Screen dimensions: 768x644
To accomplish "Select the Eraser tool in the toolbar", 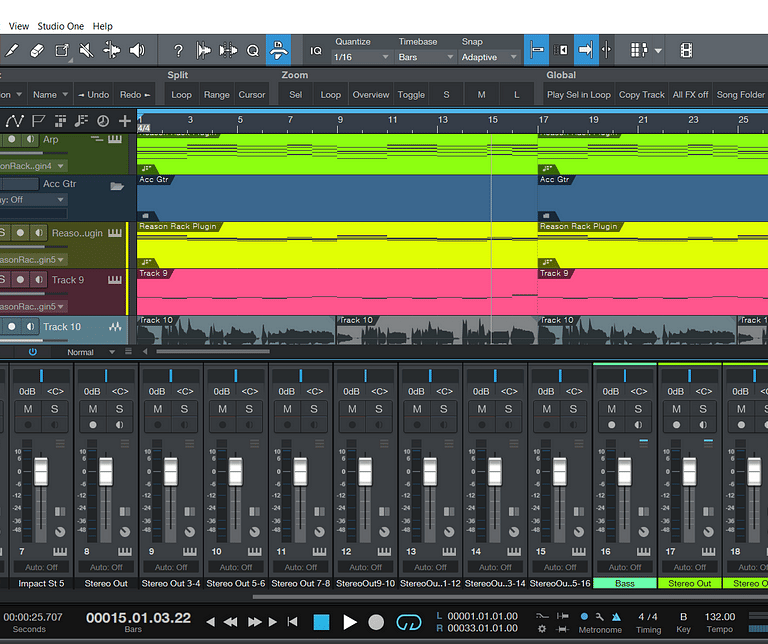I will point(38,50).
